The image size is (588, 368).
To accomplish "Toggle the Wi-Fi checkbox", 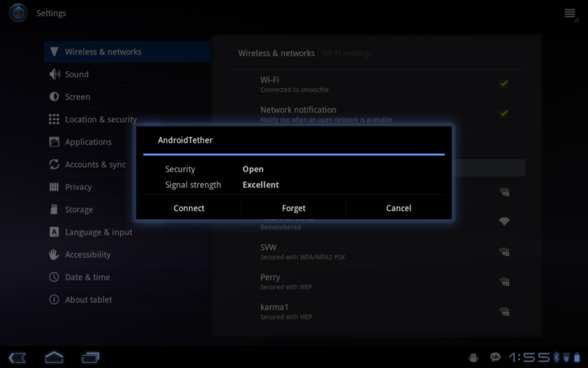I will pos(503,83).
